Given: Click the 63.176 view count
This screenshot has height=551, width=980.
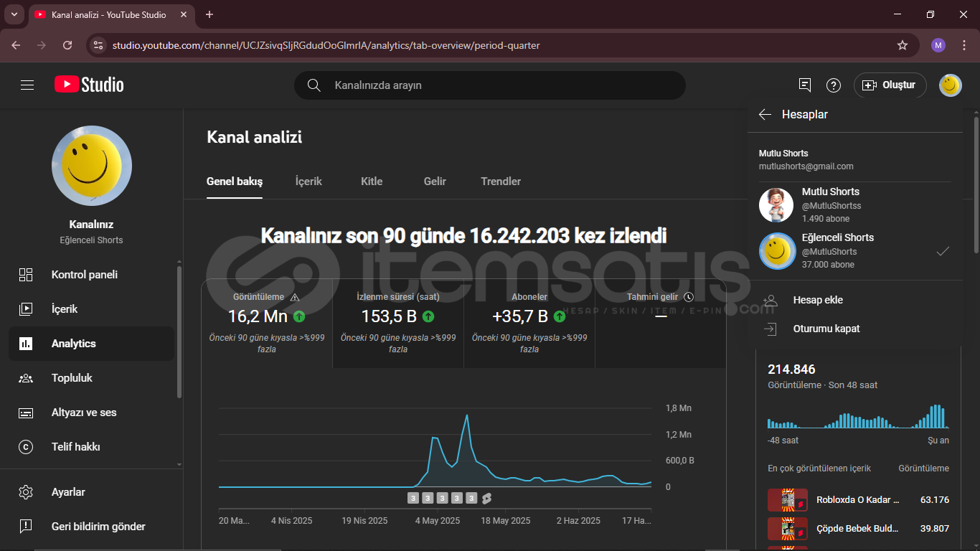Looking at the screenshot, I should [935, 500].
